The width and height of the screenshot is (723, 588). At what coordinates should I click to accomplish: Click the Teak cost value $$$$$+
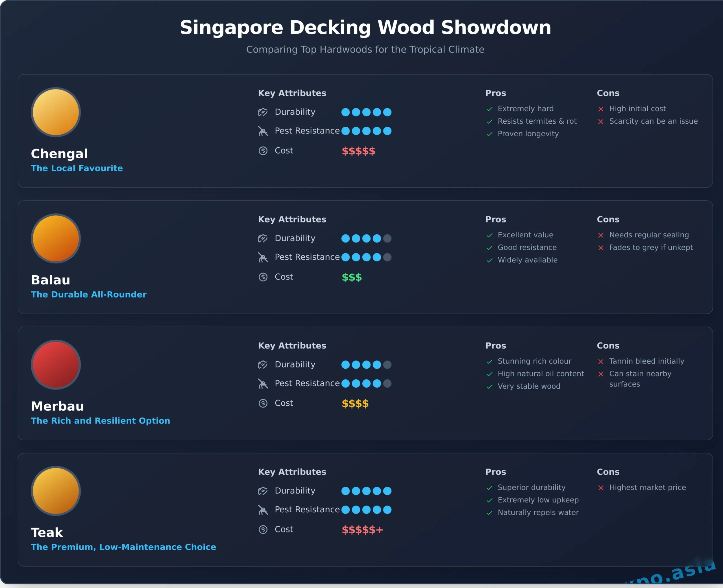[363, 530]
